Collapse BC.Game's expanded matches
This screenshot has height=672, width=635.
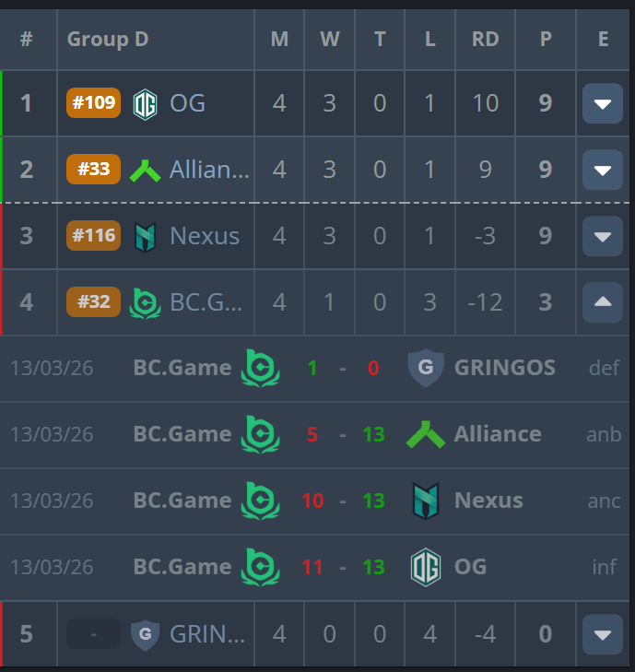click(603, 302)
